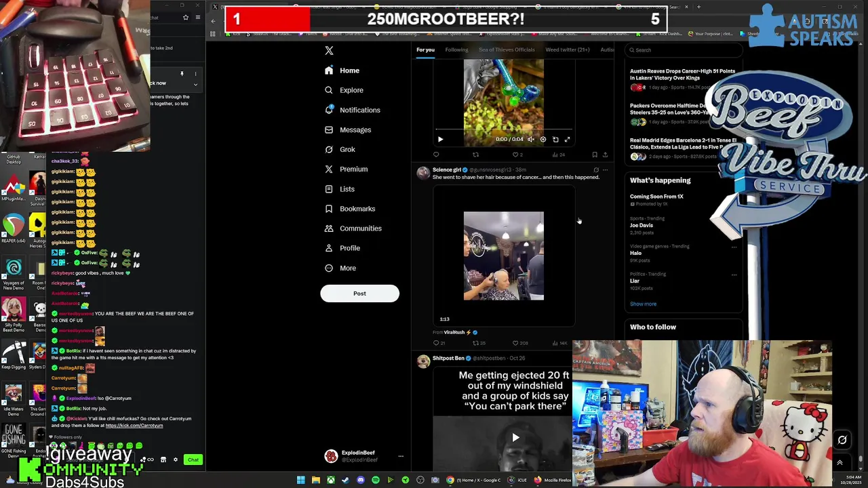The height and width of the screenshot is (488, 868).
Task: Play the Shitpost Ben video
Action: [x=515, y=438]
